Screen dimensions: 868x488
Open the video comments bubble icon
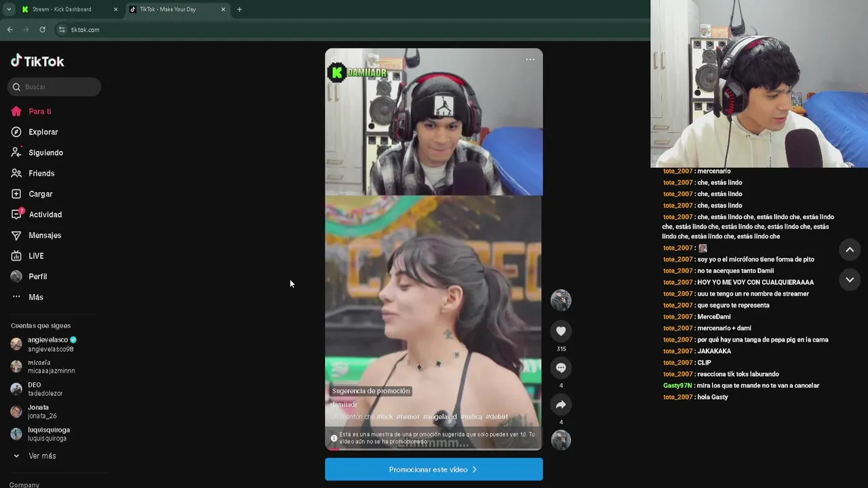pyautogui.click(x=561, y=368)
